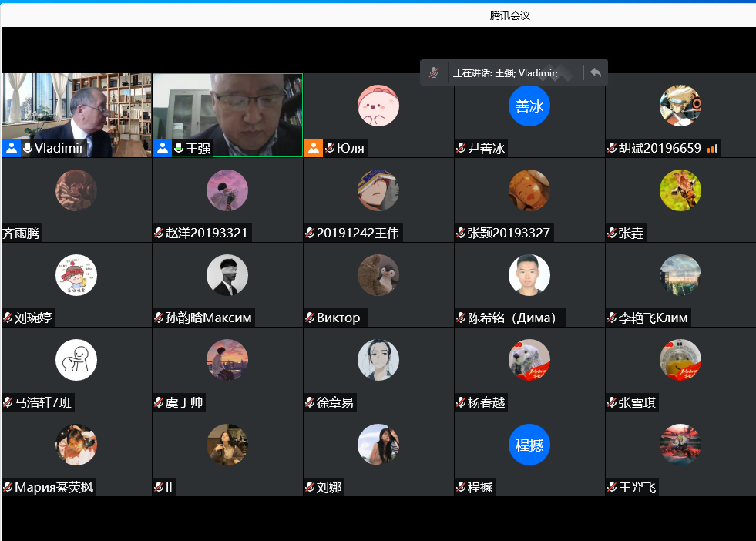This screenshot has height=541, width=756.
Task: Click the pink blob avatar of Юля
Action: click(378, 106)
